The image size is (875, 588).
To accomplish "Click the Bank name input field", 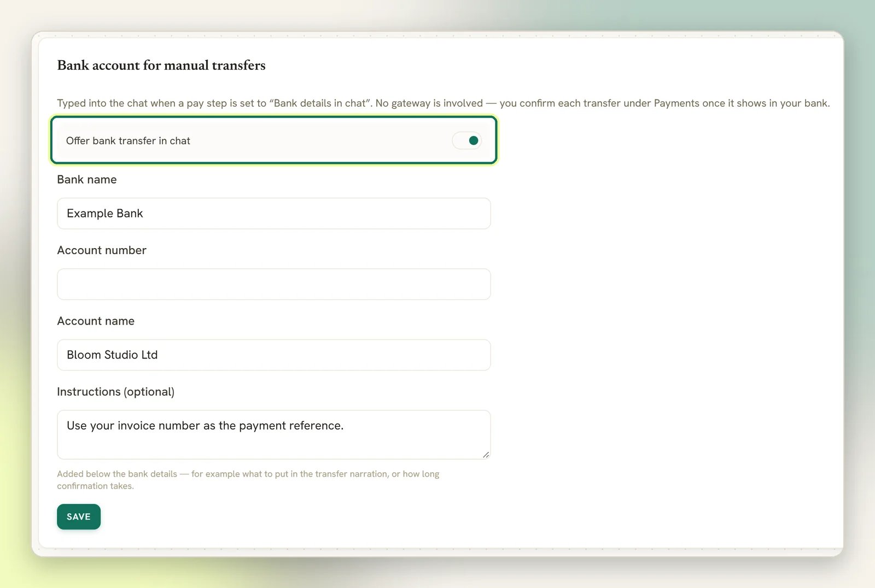I will point(273,213).
